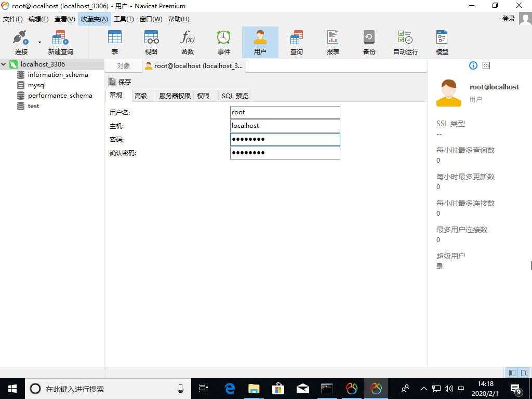Open Command Prompt from taskbar

(327, 389)
